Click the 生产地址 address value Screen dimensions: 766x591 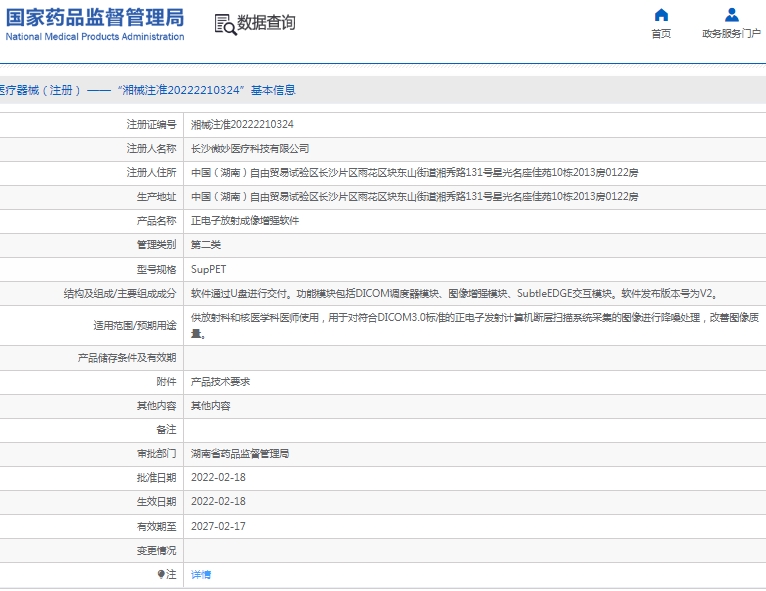pos(414,196)
